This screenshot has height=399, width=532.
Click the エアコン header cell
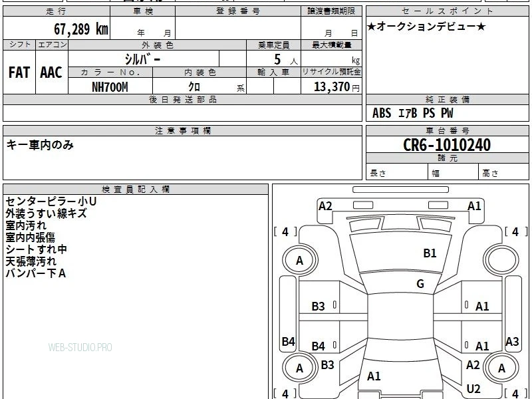pyautogui.click(x=52, y=45)
